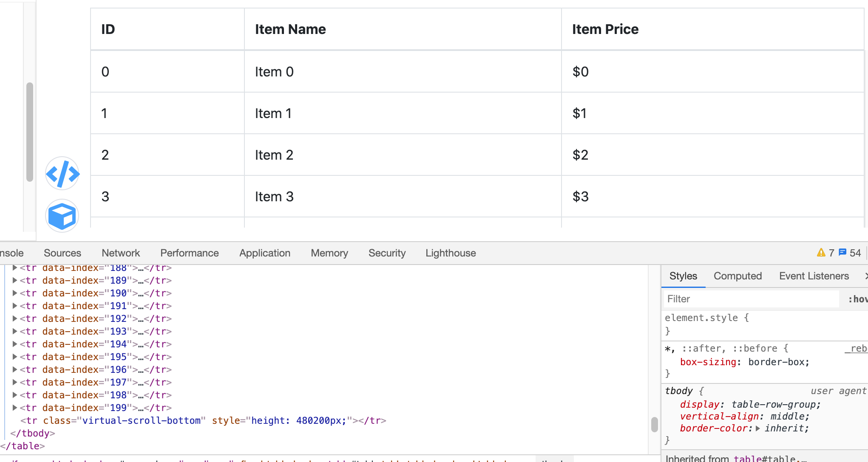Screen dimensions: 868x462
Task: Switch to the Computed styles tab
Action: point(738,276)
